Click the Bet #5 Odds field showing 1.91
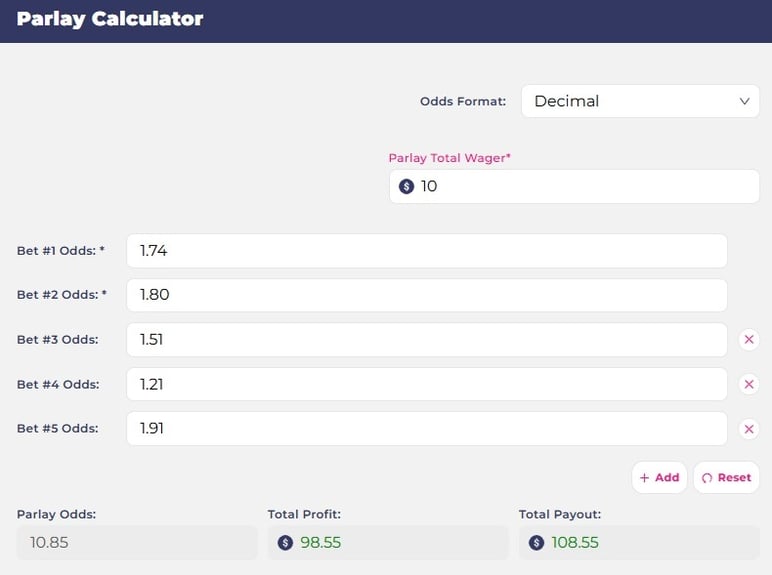772x575 pixels. pos(426,428)
